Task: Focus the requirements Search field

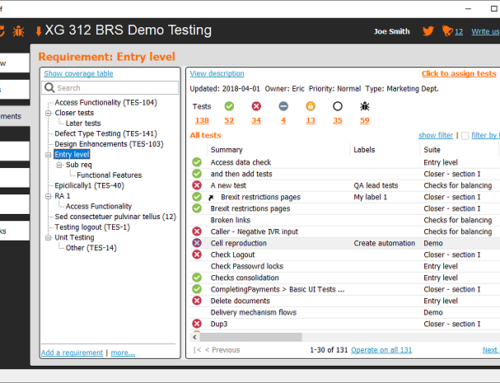Action: point(110,88)
